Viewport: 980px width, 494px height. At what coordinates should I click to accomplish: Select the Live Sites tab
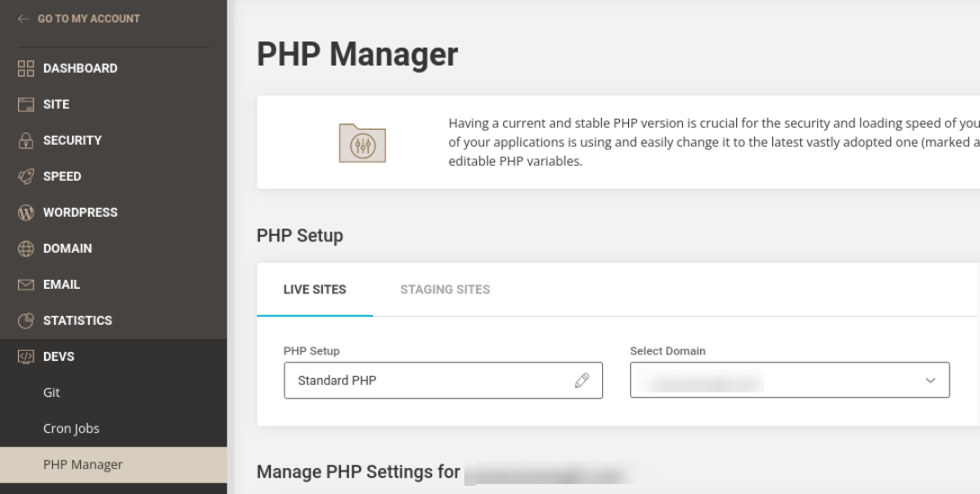pos(314,290)
